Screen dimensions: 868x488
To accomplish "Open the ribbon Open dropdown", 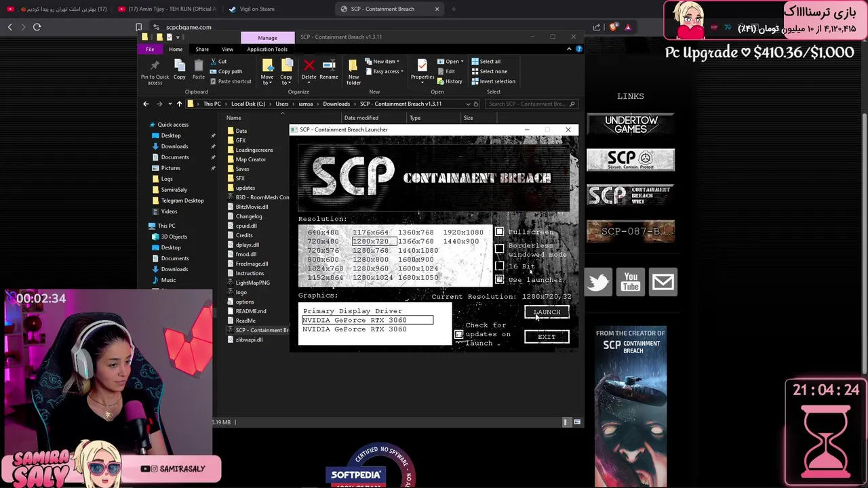I will 451,62.
